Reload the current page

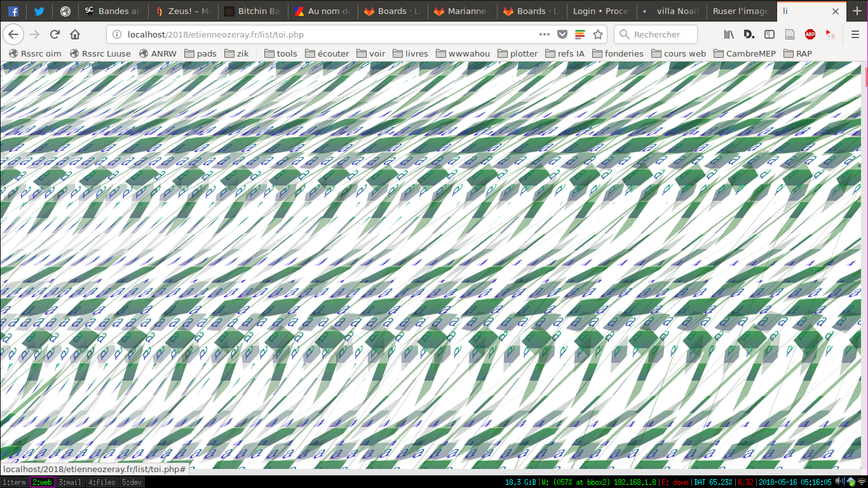[55, 34]
